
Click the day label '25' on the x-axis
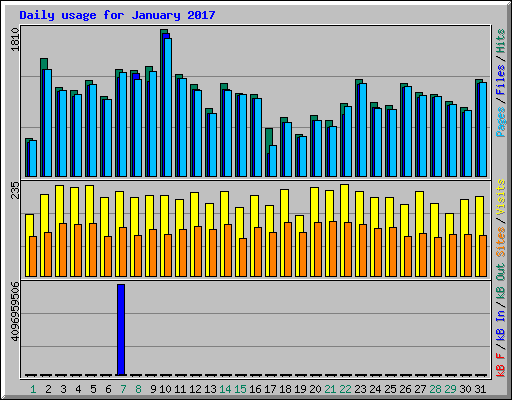click(x=390, y=389)
